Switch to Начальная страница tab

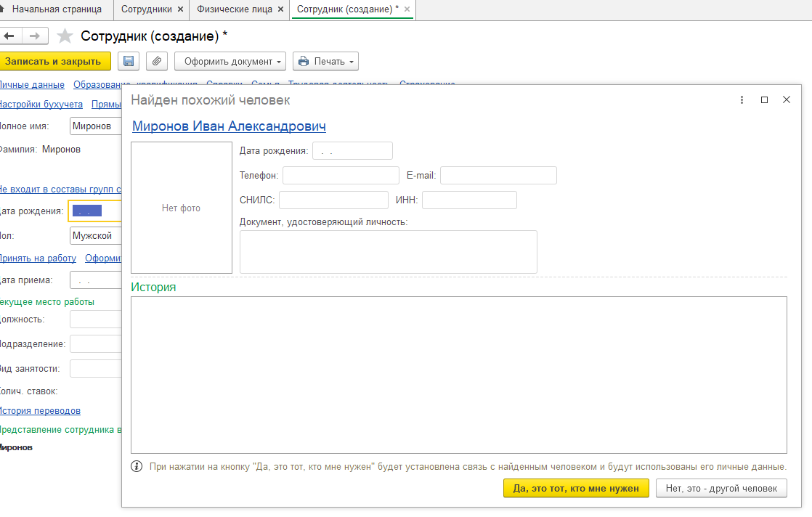tap(50, 9)
